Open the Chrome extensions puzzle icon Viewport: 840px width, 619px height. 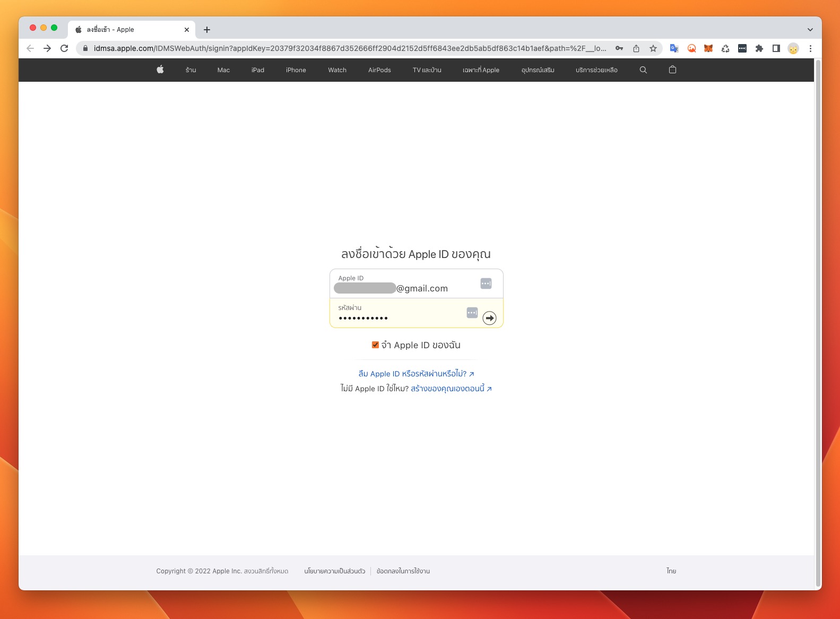point(759,48)
